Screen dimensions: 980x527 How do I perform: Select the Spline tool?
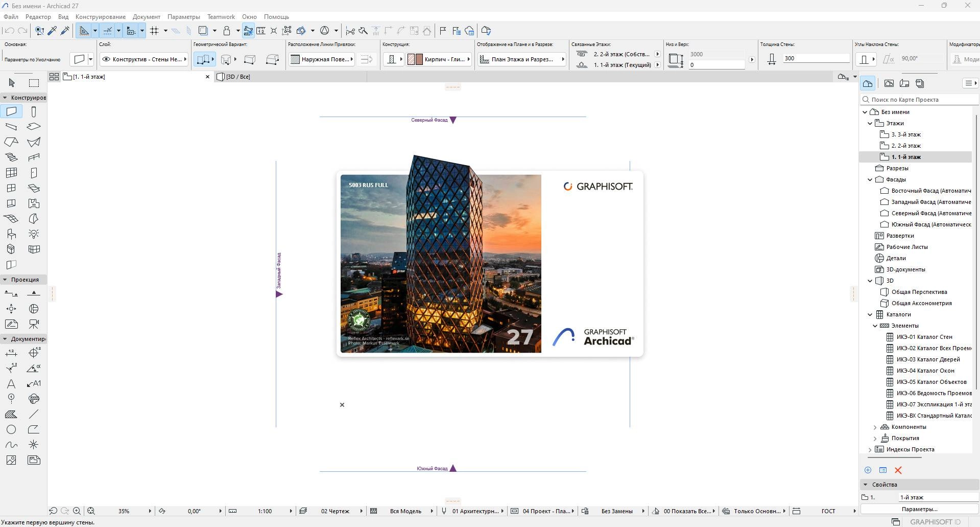(11, 445)
